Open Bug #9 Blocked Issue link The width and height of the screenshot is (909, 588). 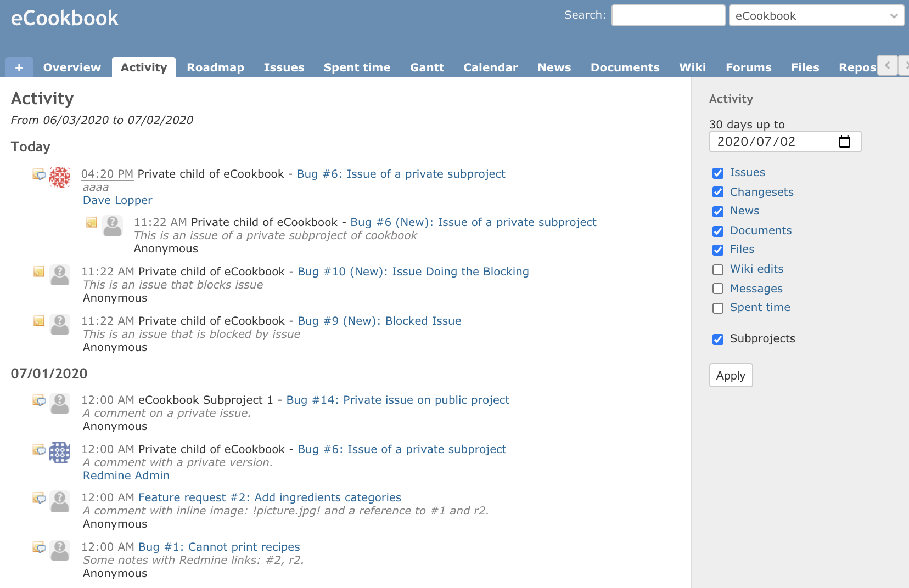click(x=379, y=321)
